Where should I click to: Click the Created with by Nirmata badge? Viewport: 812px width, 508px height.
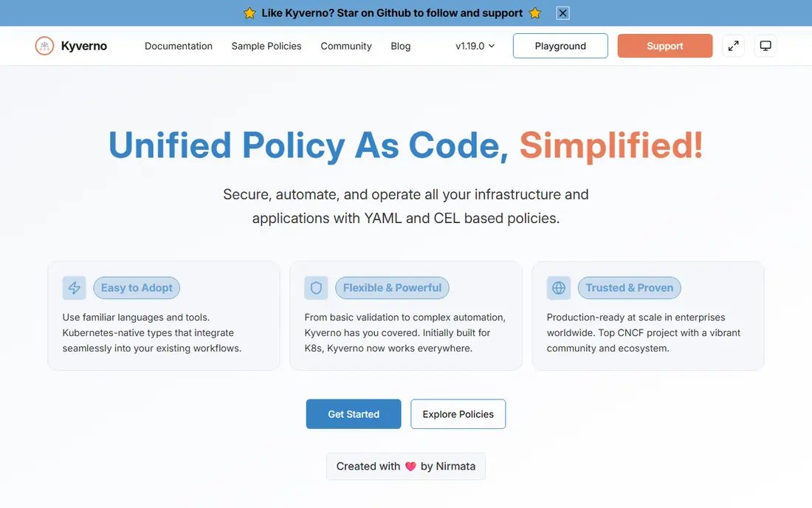click(x=406, y=466)
